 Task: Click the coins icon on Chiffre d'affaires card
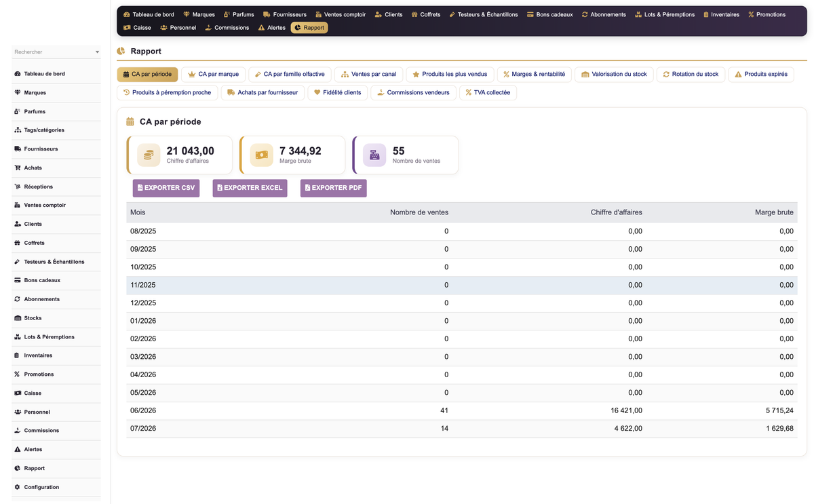coord(149,155)
